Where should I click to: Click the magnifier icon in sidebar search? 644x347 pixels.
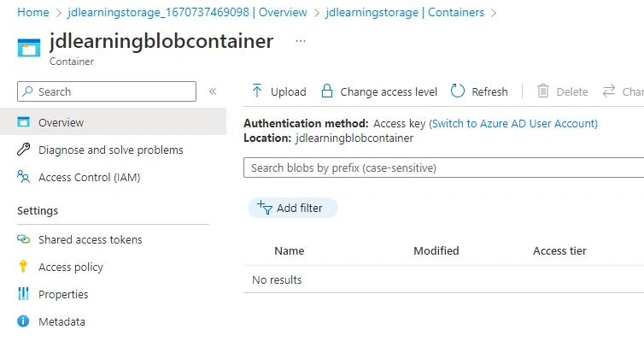[27, 91]
